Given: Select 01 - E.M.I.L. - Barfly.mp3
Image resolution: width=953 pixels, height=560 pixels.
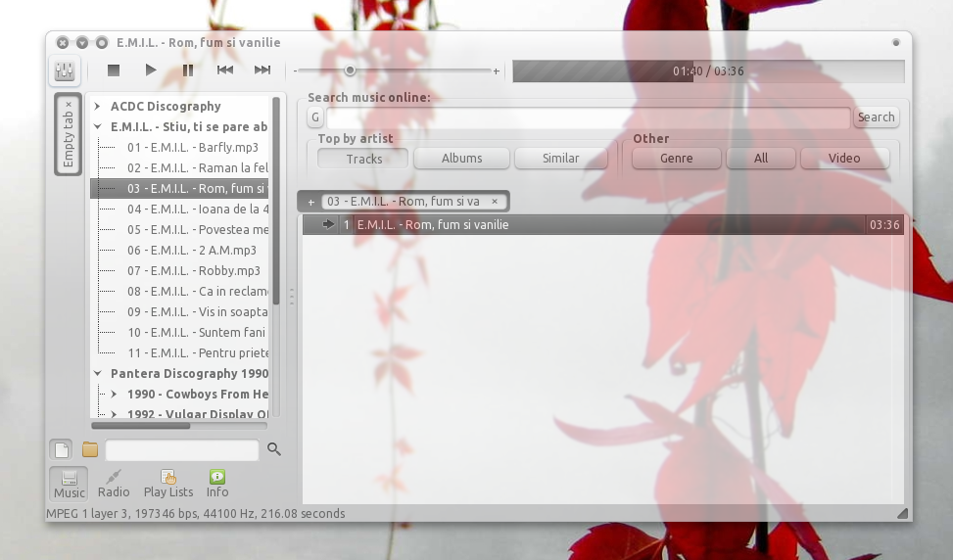Looking at the screenshot, I should [193, 148].
